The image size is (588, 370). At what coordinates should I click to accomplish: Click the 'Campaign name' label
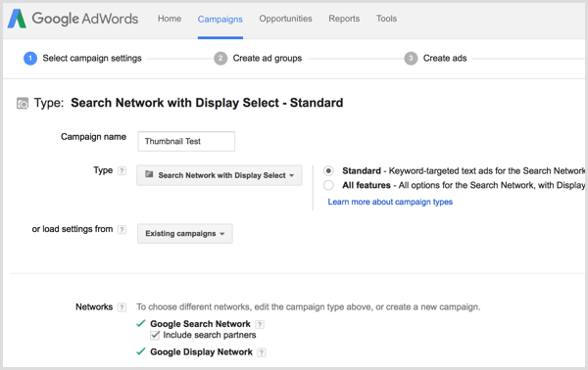(93, 137)
